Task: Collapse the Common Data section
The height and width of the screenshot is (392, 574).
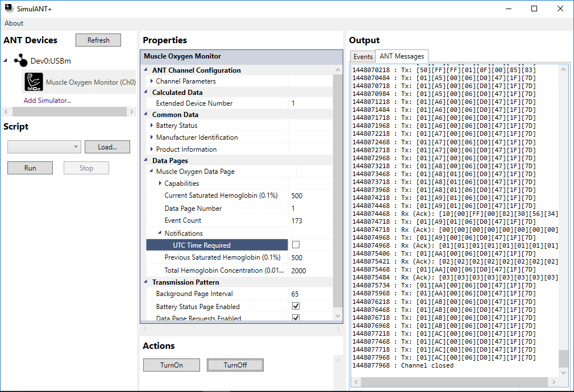Action: [145, 114]
